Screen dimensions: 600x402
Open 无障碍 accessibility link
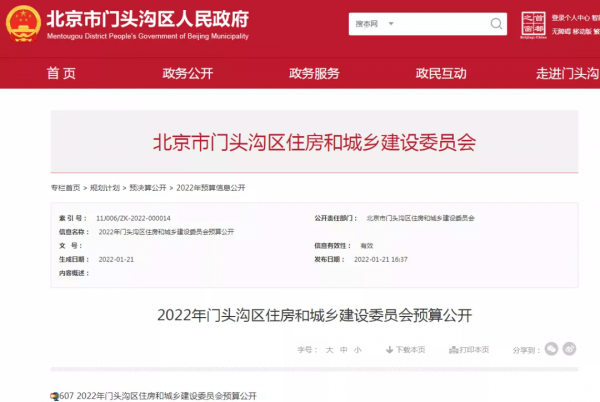pyautogui.click(x=561, y=31)
